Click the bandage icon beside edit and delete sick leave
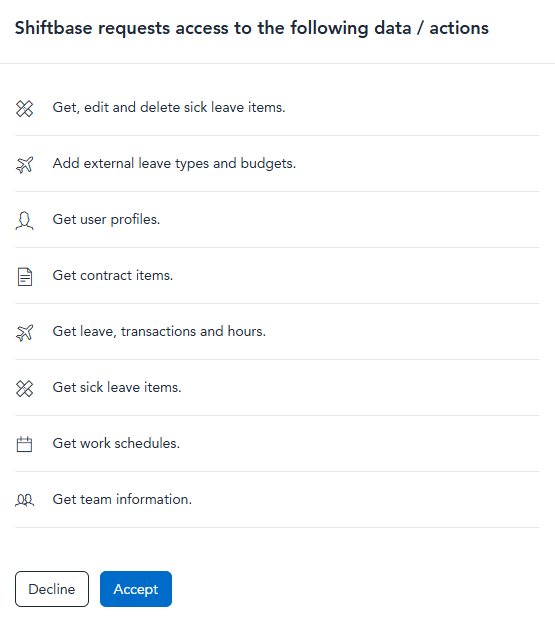The width and height of the screenshot is (555, 626). 24,108
